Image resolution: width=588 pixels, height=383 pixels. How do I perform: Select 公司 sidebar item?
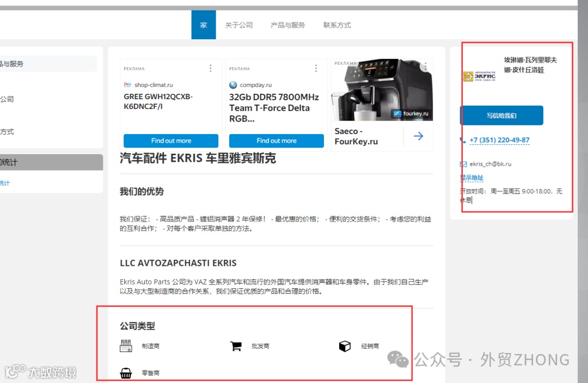(7, 99)
